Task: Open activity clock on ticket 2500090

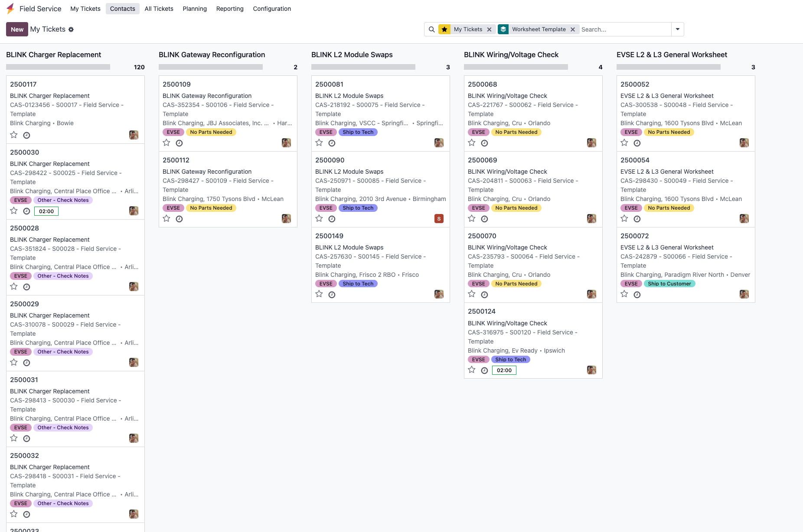Action: click(x=332, y=219)
